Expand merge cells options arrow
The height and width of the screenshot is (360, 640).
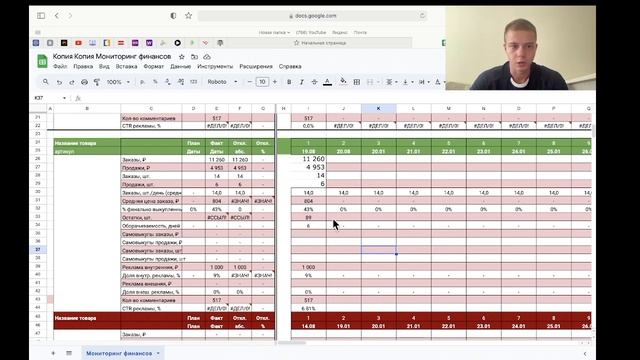(x=378, y=82)
